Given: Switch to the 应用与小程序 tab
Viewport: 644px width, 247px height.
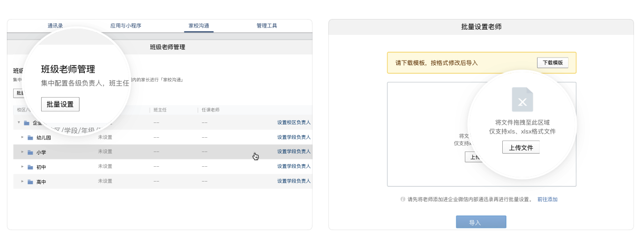Looking at the screenshot, I should (x=126, y=25).
